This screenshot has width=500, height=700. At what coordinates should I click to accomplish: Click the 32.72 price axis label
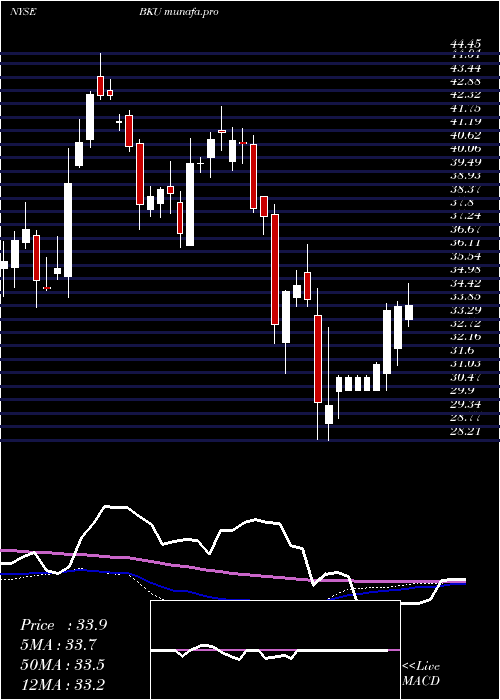tap(466, 323)
